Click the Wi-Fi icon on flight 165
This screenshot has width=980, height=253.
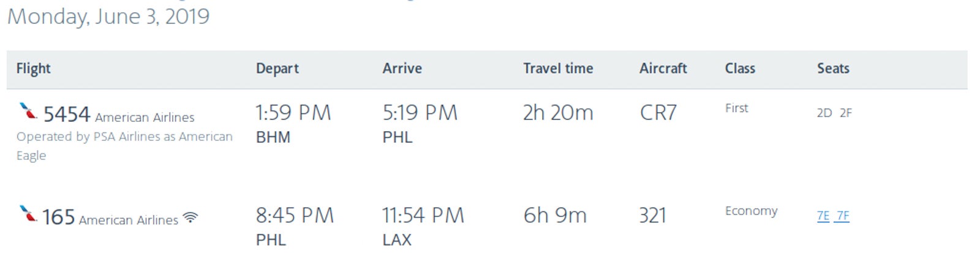(x=191, y=217)
